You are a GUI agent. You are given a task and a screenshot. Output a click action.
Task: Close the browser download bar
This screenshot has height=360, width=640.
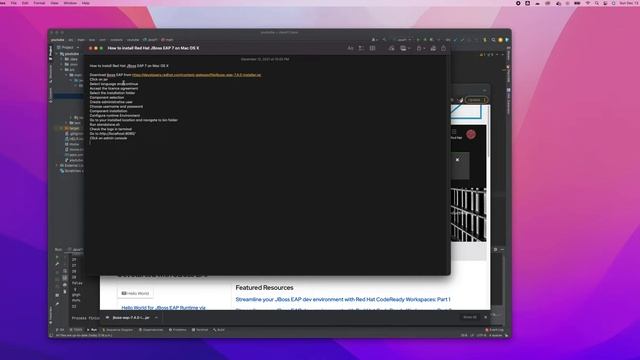[485, 317]
